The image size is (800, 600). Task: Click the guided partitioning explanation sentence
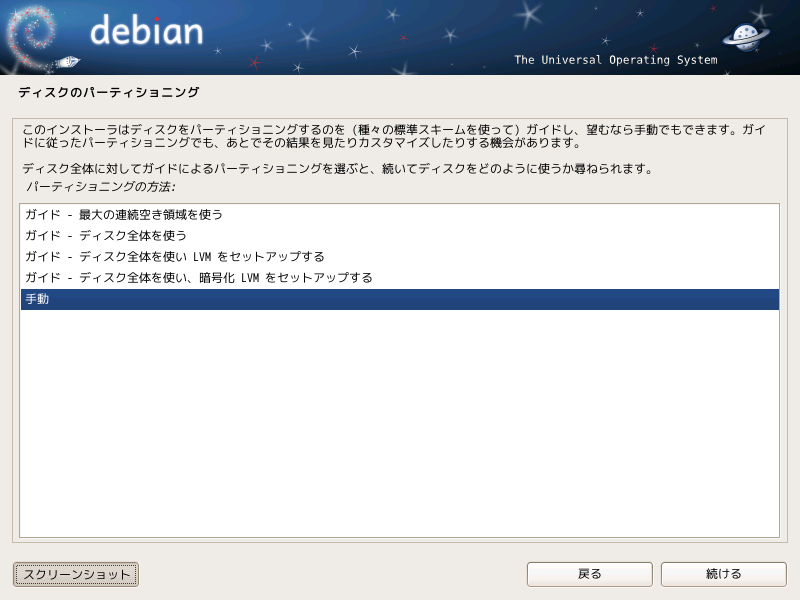click(337, 168)
